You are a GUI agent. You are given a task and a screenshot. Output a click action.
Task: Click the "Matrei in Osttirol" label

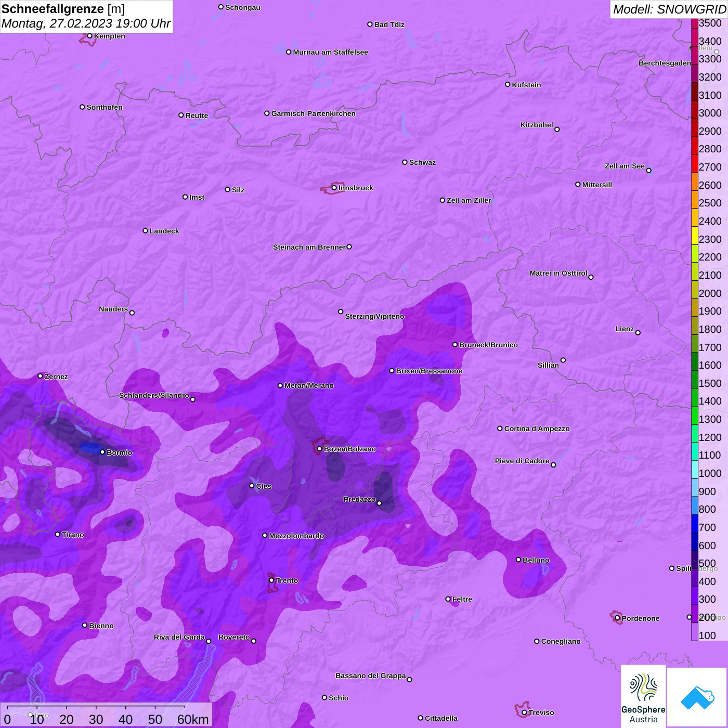558,273
